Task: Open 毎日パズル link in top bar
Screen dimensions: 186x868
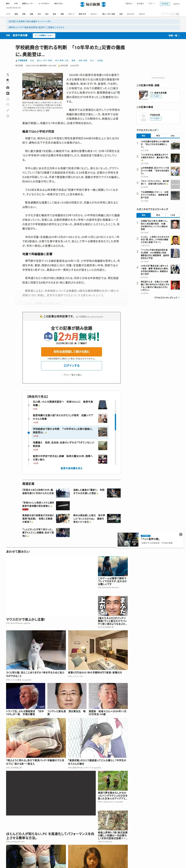Action: point(59,4)
